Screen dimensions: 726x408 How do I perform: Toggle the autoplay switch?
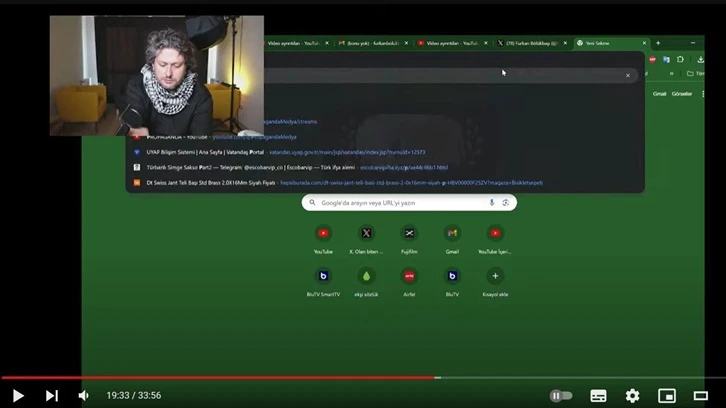tap(561, 395)
